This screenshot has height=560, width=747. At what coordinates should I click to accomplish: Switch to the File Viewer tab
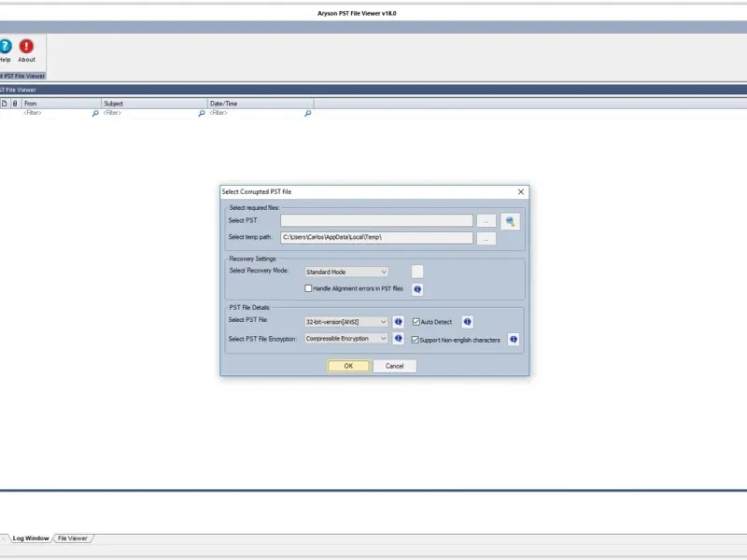[x=73, y=539]
